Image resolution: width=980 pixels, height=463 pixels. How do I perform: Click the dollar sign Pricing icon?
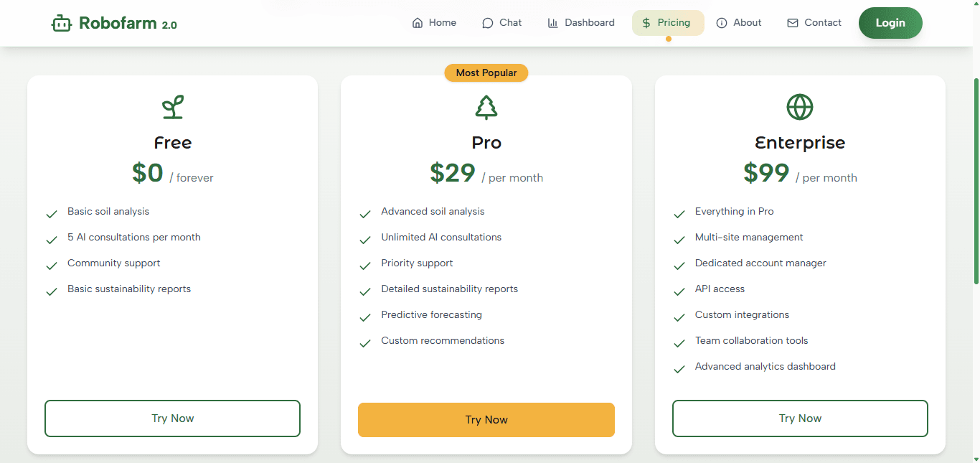pos(646,23)
